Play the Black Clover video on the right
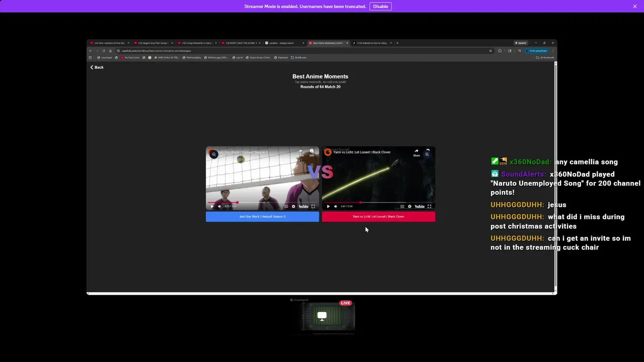 (x=328, y=206)
